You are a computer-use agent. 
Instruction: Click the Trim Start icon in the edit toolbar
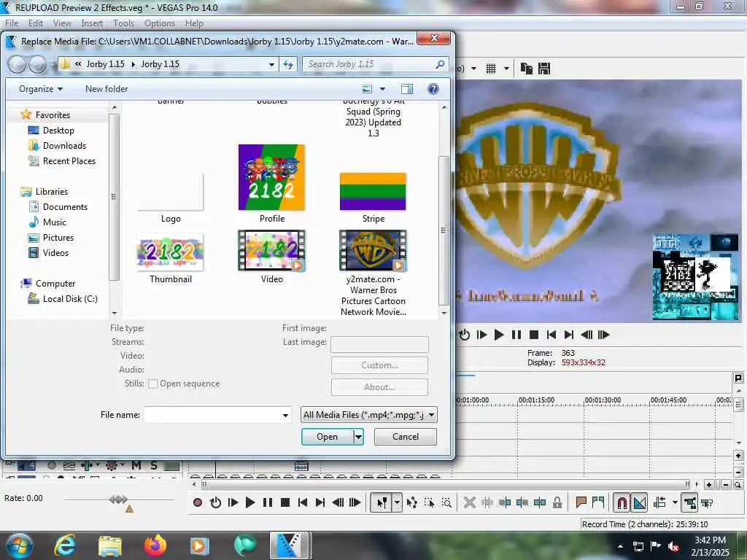pos(505,502)
